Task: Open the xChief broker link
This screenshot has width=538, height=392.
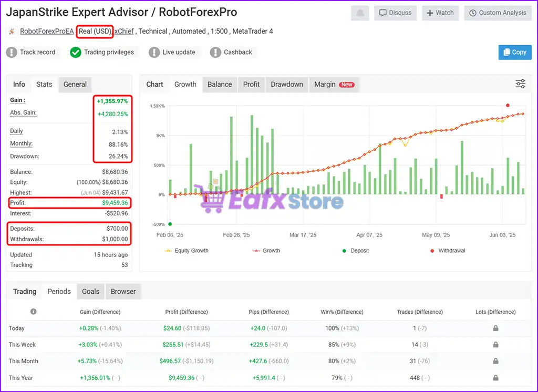Action: 124,31
